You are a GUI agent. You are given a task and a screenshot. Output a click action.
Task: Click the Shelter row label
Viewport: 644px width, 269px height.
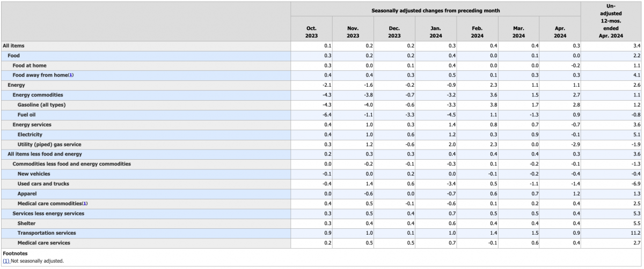pos(26,223)
